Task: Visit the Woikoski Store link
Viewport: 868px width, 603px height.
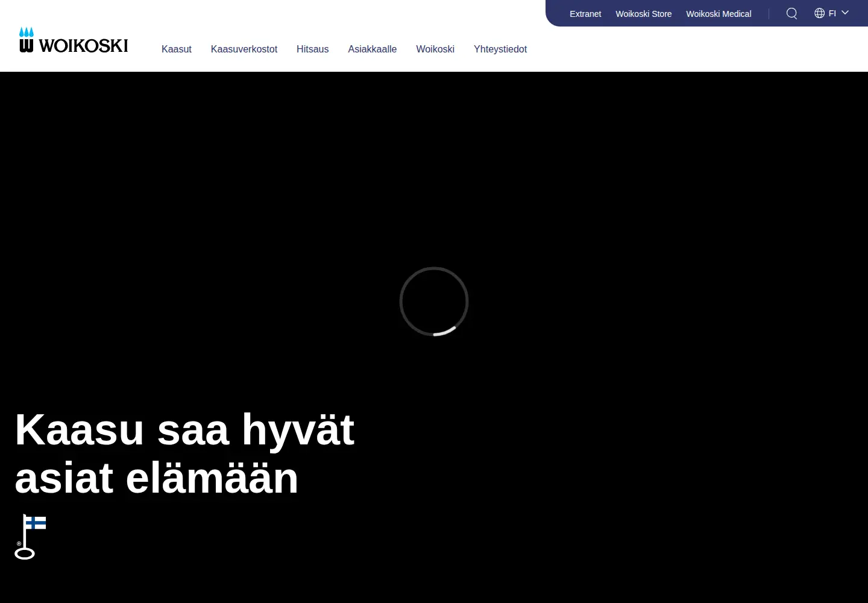Action: coord(644,14)
